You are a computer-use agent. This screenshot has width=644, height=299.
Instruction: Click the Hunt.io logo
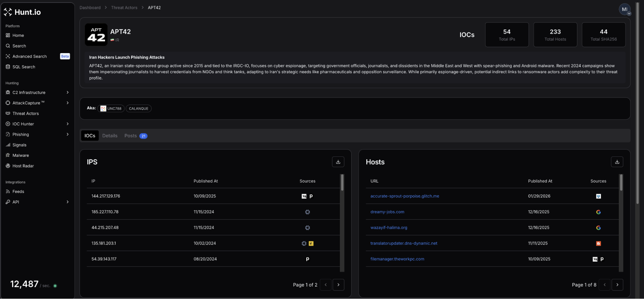22,12
